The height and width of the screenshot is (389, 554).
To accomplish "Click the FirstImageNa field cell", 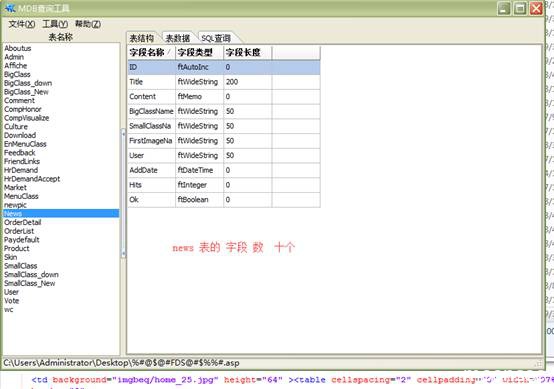I will click(152, 141).
